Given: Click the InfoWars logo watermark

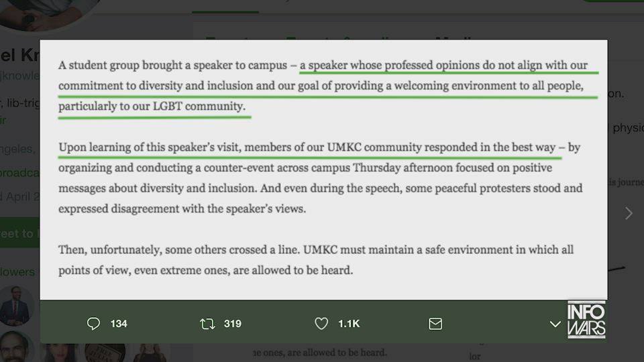Looking at the screenshot, I should (x=586, y=320).
